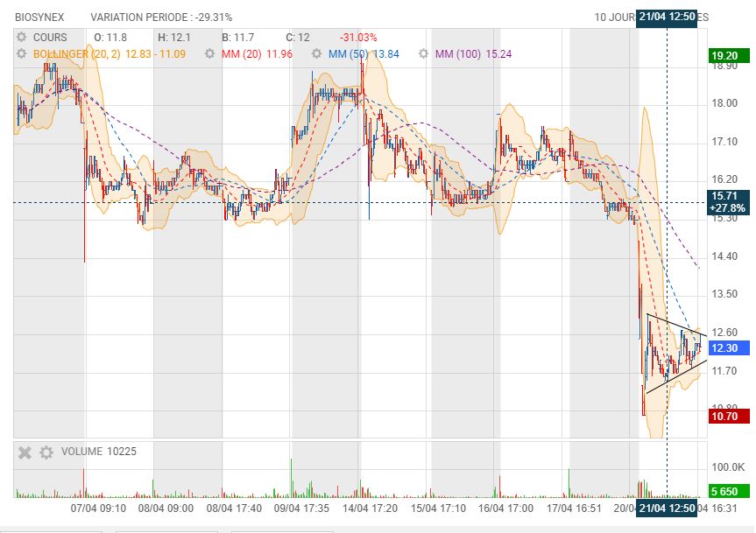Click the 14/04 17:20 time axis label

370,508
